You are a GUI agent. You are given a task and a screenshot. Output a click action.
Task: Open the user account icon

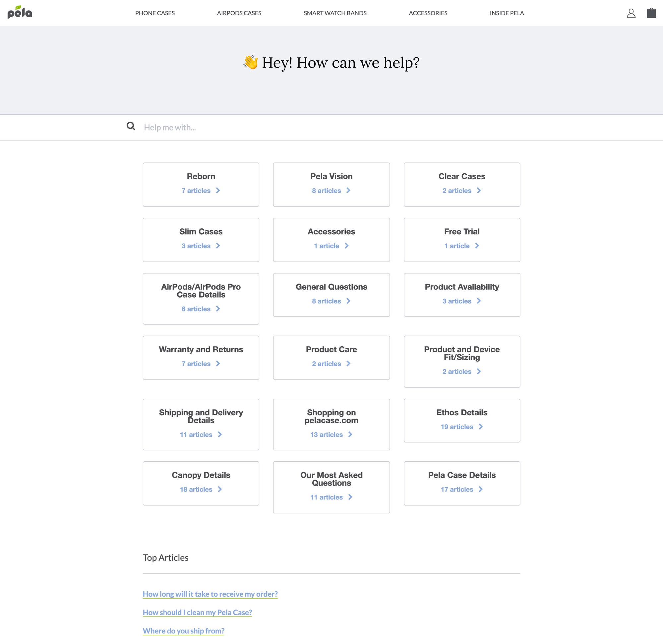coord(631,13)
